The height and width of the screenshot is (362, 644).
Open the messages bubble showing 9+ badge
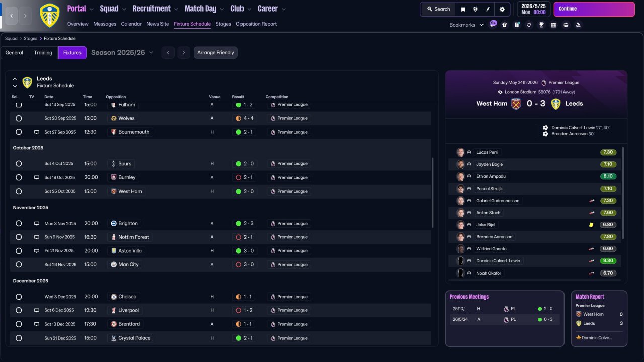[x=493, y=24]
